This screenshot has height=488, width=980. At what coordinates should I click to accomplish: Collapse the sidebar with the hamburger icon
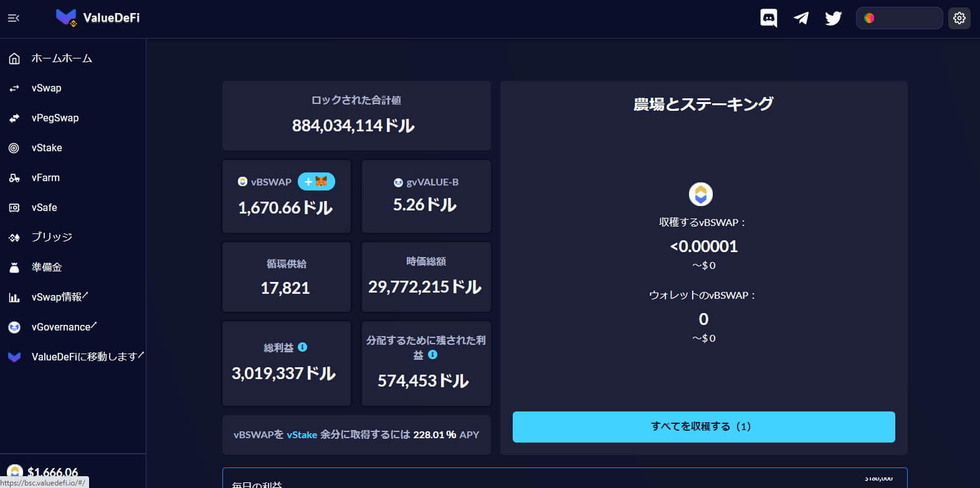tap(14, 18)
